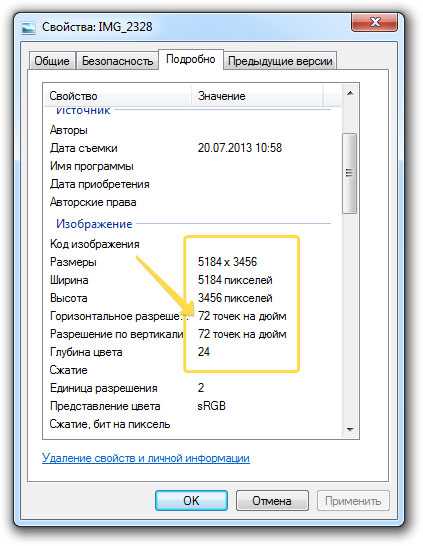The width and height of the screenshot is (423, 546).
Task: Confirm with the OK button
Action: pyautogui.click(x=191, y=500)
